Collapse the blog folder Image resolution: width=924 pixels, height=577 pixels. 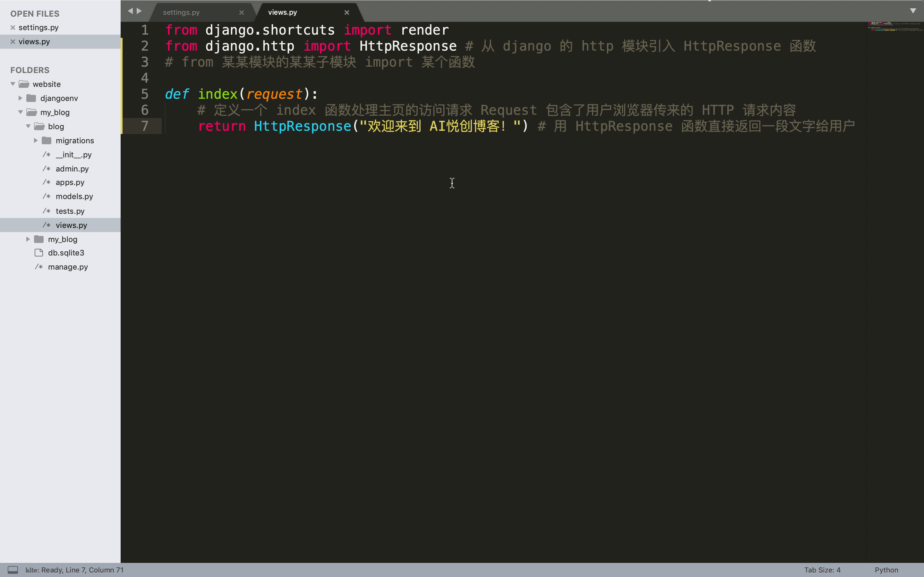click(x=28, y=126)
